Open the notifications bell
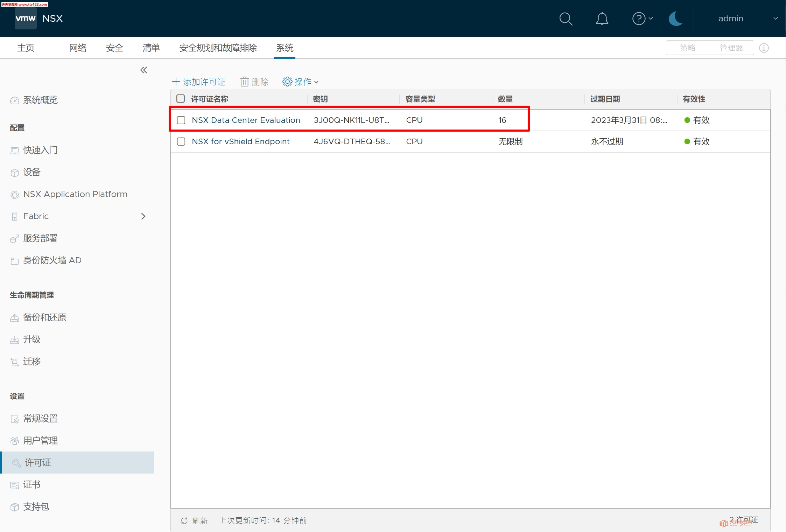The width and height of the screenshot is (786, 532). click(x=602, y=19)
